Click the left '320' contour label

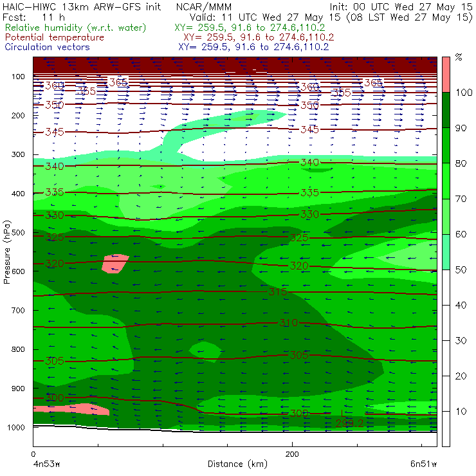click(55, 263)
